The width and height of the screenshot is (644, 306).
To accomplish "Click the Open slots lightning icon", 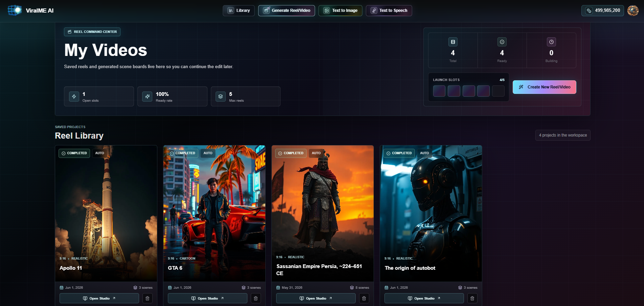I will [74, 97].
